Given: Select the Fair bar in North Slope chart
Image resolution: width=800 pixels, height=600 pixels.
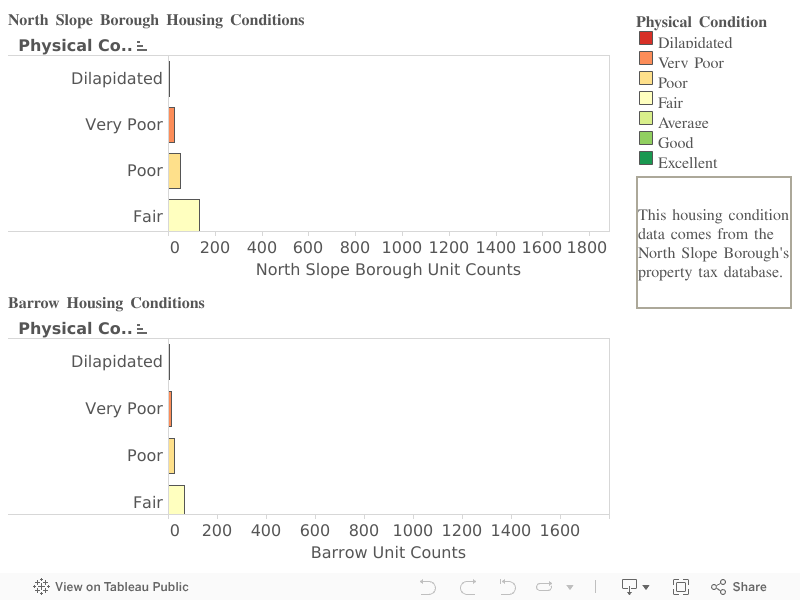Looking at the screenshot, I should click(184, 215).
